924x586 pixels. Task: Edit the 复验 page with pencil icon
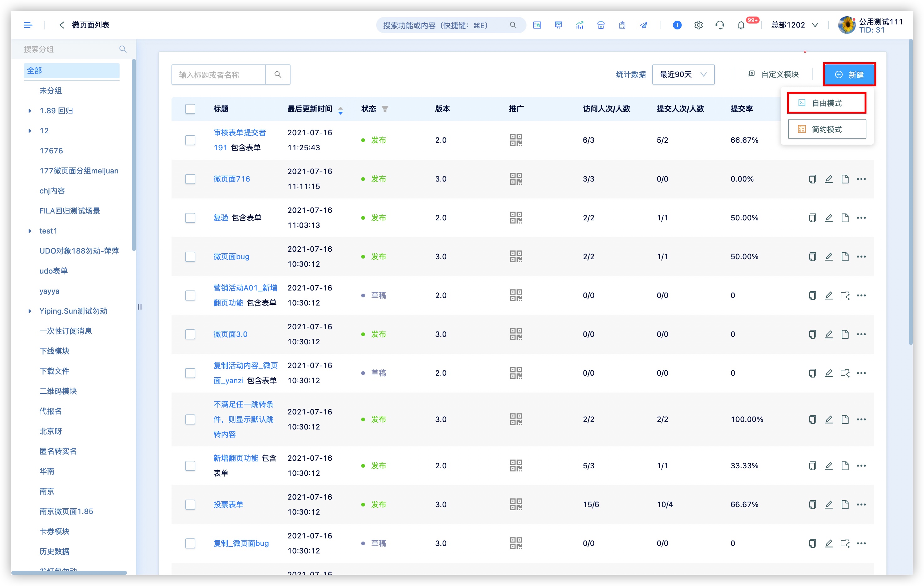[829, 218]
